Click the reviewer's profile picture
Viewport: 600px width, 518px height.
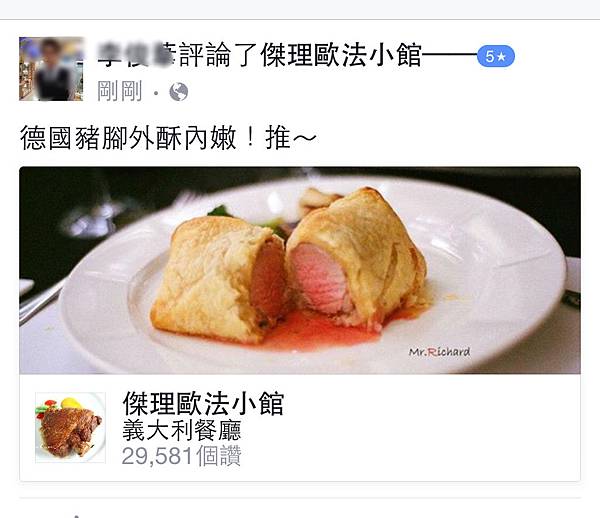click(51, 69)
